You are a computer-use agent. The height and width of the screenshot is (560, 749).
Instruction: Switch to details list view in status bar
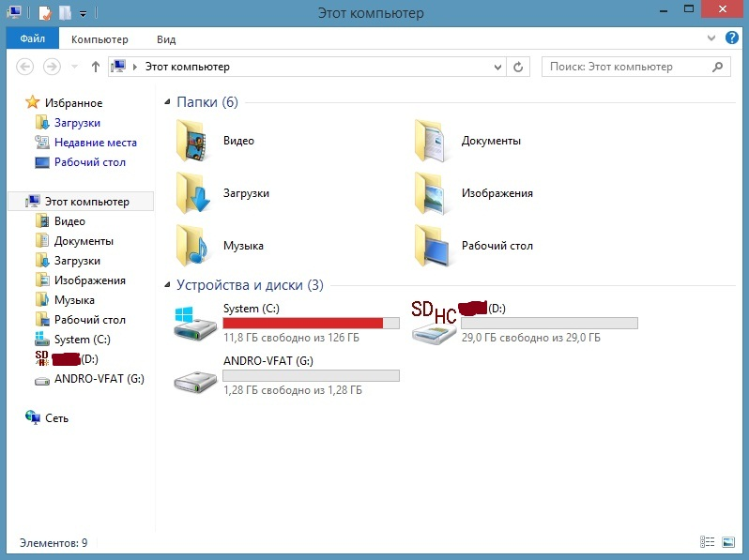pyautogui.click(x=707, y=542)
